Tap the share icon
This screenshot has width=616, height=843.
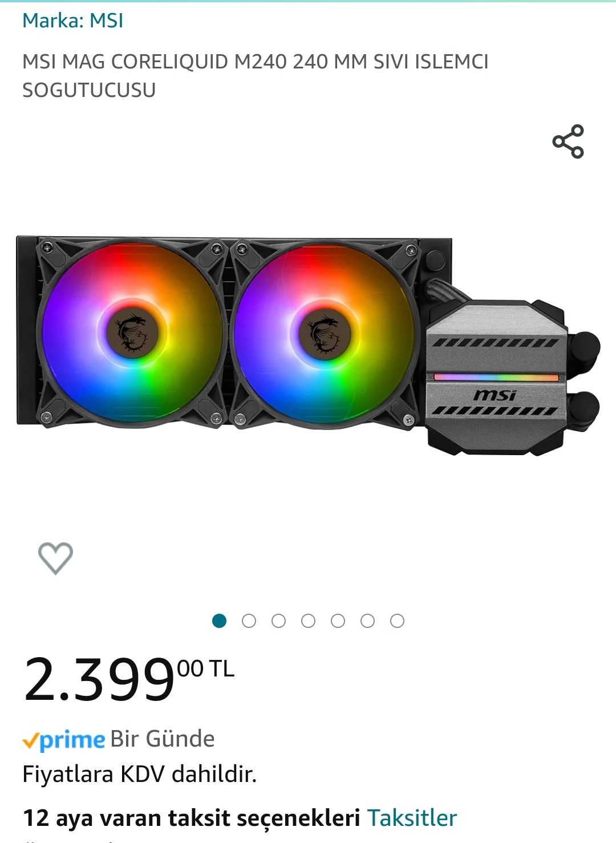568,141
